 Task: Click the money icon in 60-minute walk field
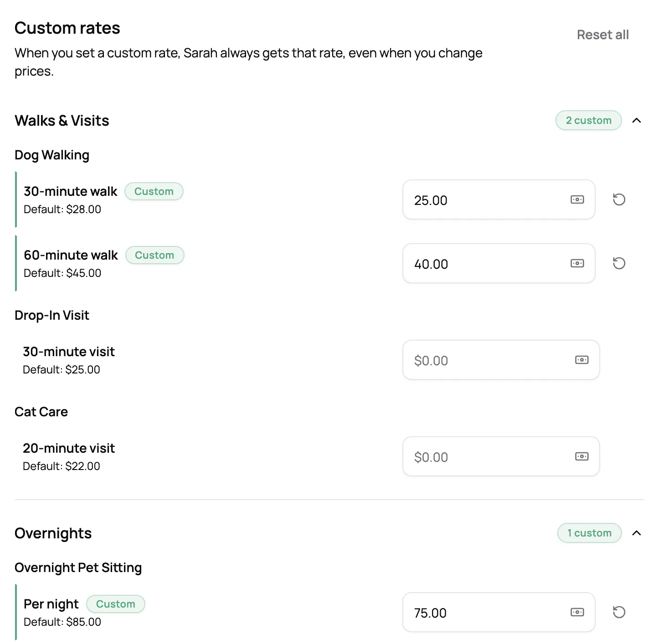pyautogui.click(x=577, y=263)
